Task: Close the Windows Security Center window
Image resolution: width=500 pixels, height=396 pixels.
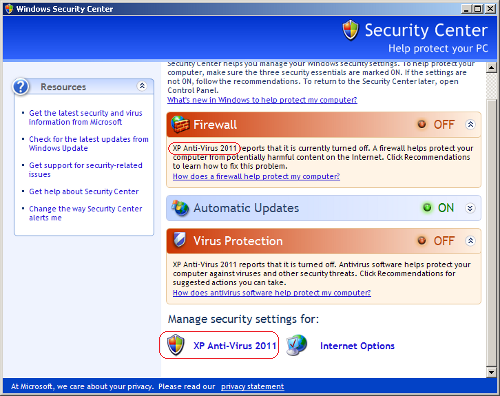Action: tap(490, 9)
